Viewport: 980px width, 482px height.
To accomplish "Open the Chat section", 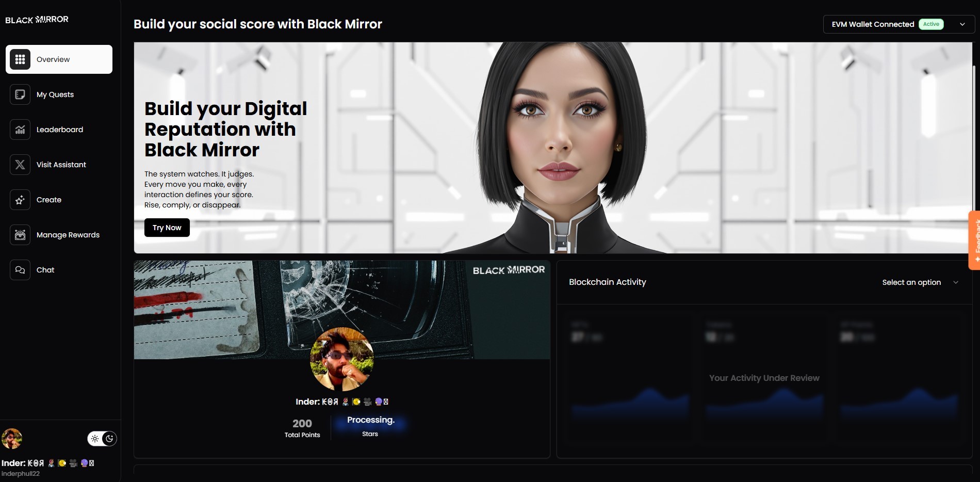I will tap(59, 270).
